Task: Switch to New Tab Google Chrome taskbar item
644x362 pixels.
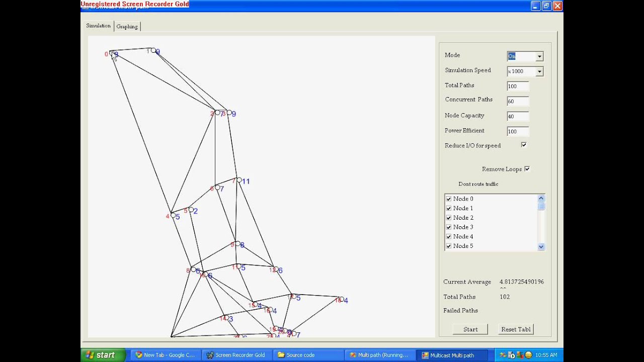Action: [166, 355]
